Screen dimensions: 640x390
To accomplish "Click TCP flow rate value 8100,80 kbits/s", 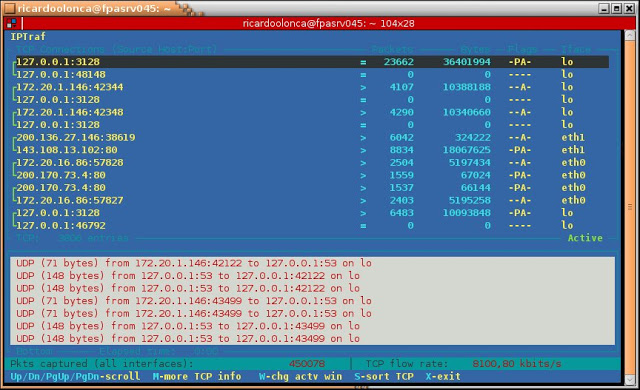I will (517, 363).
